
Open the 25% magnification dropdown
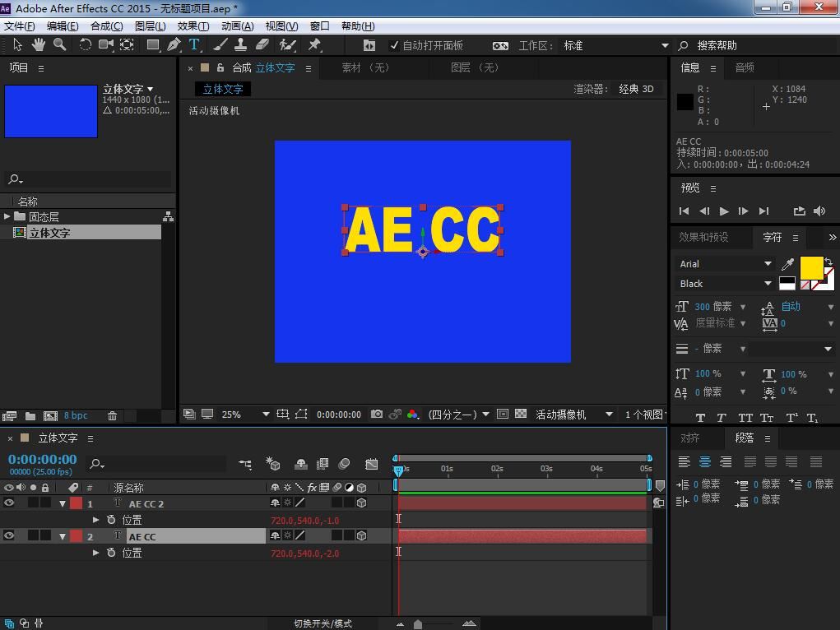coord(245,415)
